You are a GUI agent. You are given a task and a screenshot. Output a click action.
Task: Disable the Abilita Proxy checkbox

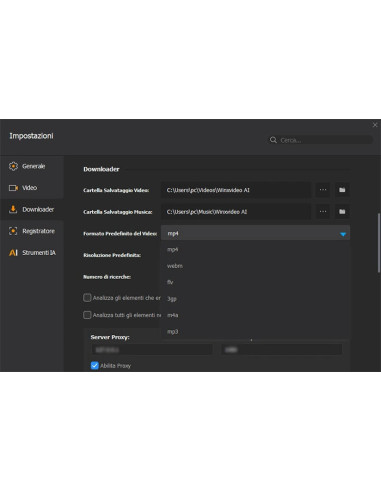95,366
